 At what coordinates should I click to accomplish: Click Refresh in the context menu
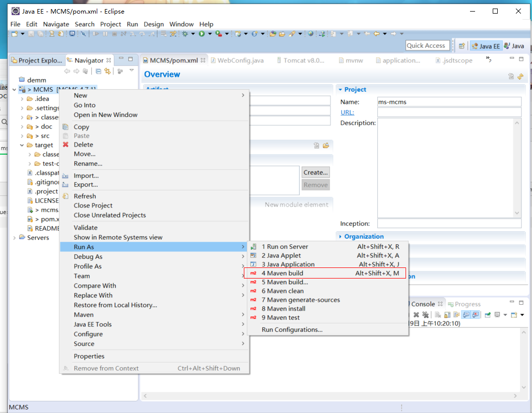154,196
